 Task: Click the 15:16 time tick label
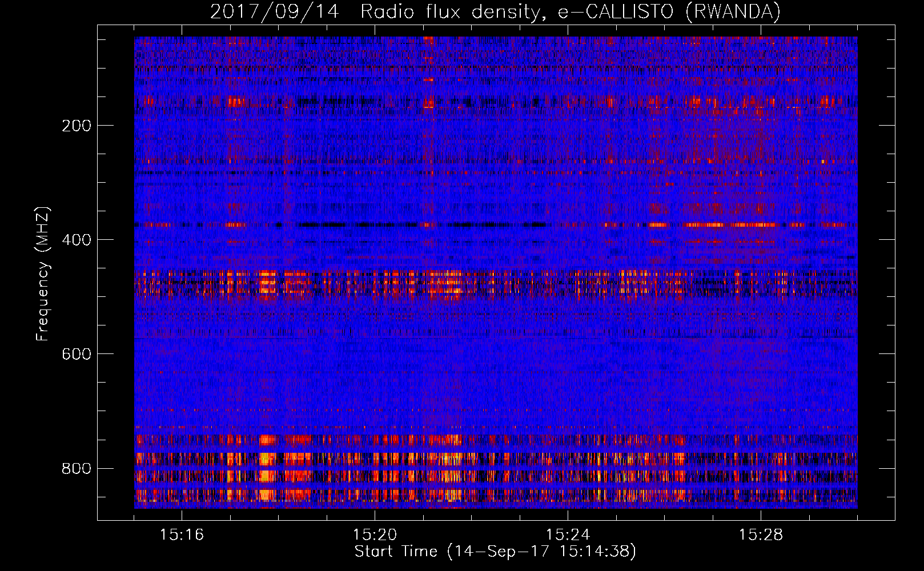(182, 534)
